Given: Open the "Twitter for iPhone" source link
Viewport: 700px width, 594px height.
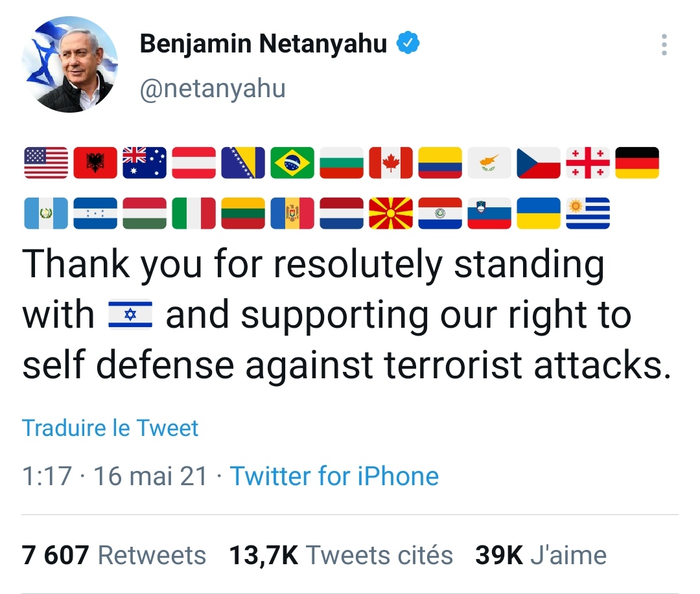Looking at the screenshot, I should tap(334, 476).
